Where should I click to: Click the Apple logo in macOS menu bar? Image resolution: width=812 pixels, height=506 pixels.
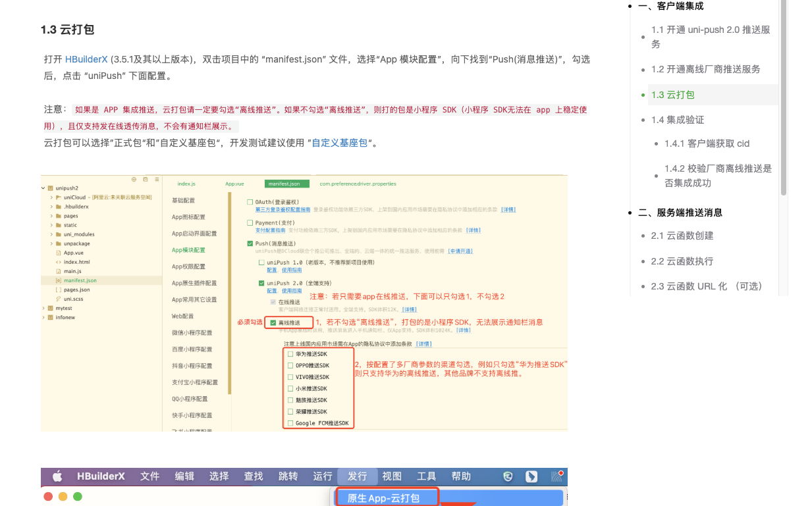[57, 476]
